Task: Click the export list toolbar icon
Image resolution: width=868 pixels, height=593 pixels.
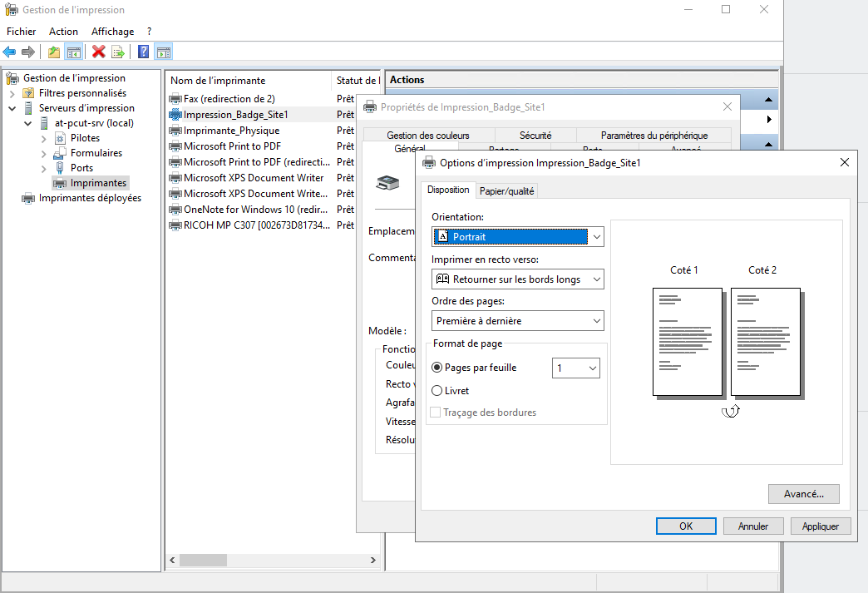Action: click(117, 52)
